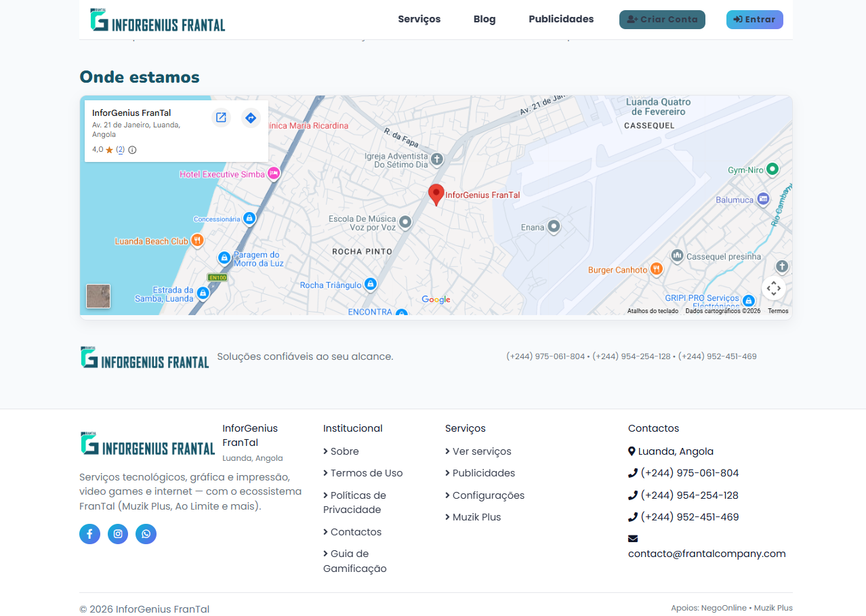Click the Onde estamos heading
The height and width of the screenshot is (616, 866).
tap(140, 77)
